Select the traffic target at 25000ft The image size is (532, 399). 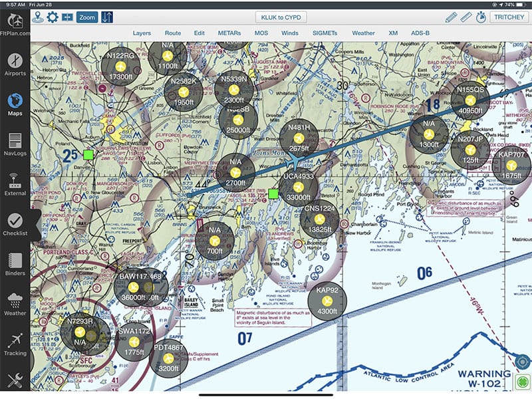[x=238, y=120]
